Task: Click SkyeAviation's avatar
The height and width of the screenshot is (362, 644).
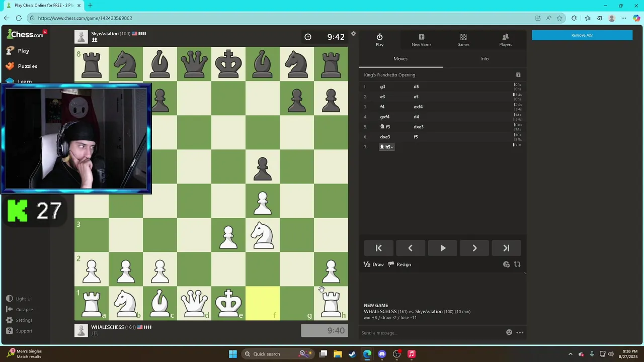Action: (81, 37)
